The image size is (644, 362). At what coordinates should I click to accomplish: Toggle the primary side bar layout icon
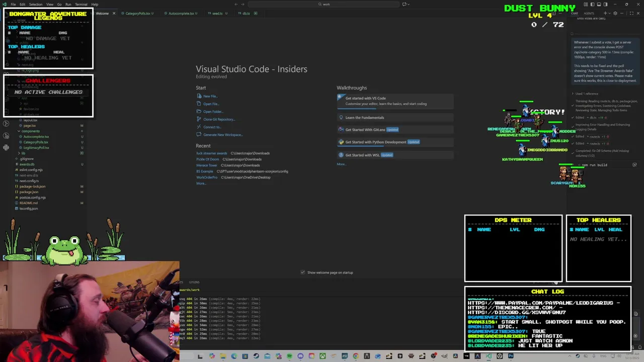pos(592,5)
